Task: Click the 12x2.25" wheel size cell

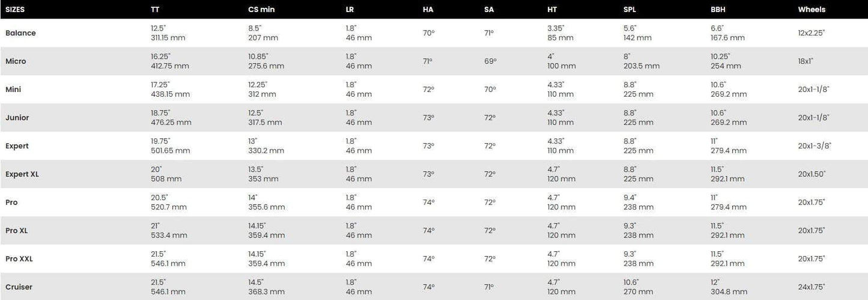Action: [812, 33]
